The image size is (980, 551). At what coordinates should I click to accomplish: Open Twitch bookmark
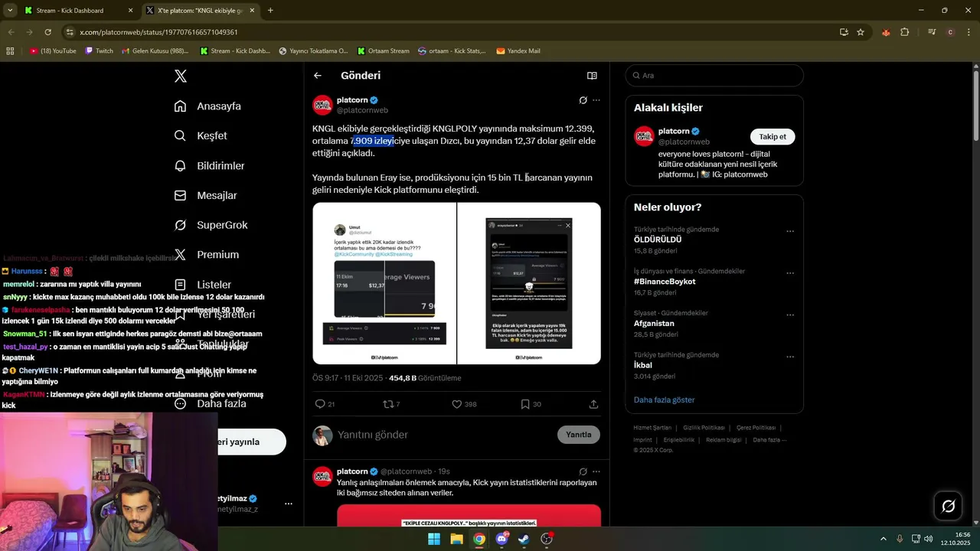[99, 51]
